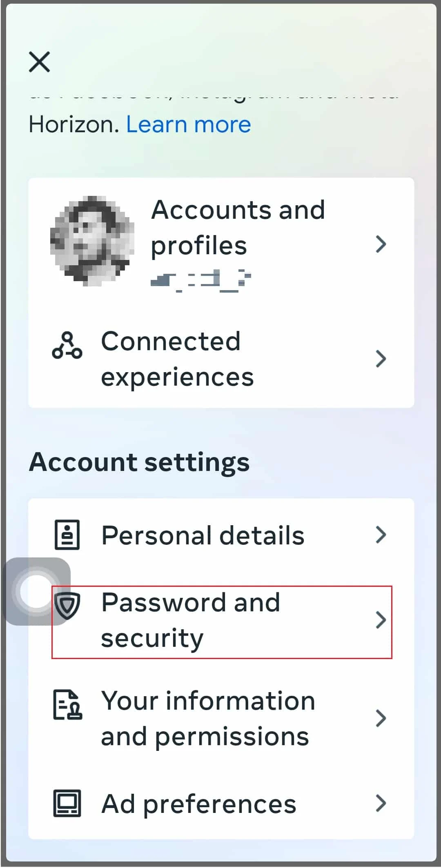Viewport: 441px width, 868px height.
Task: Select the Connected experiences menu item
Action: pos(221,359)
